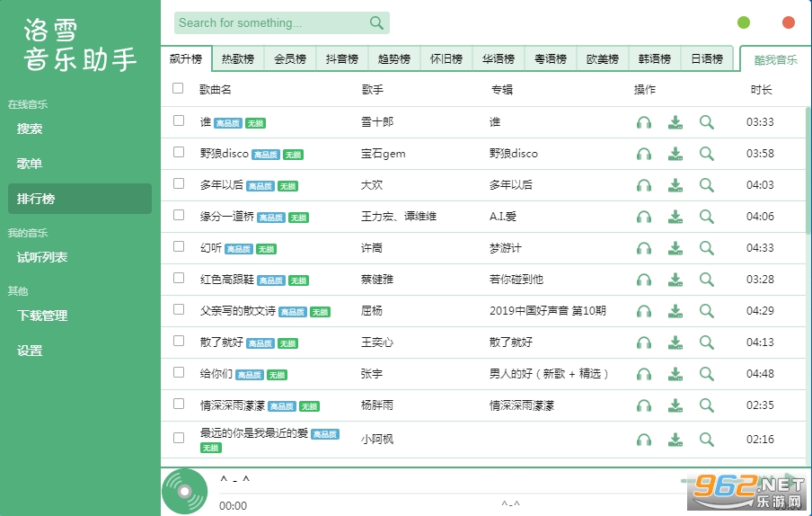The width and height of the screenshot is (812, 516).
Task: Open the 日语榜 tab
Action: (x=707, y=58)
